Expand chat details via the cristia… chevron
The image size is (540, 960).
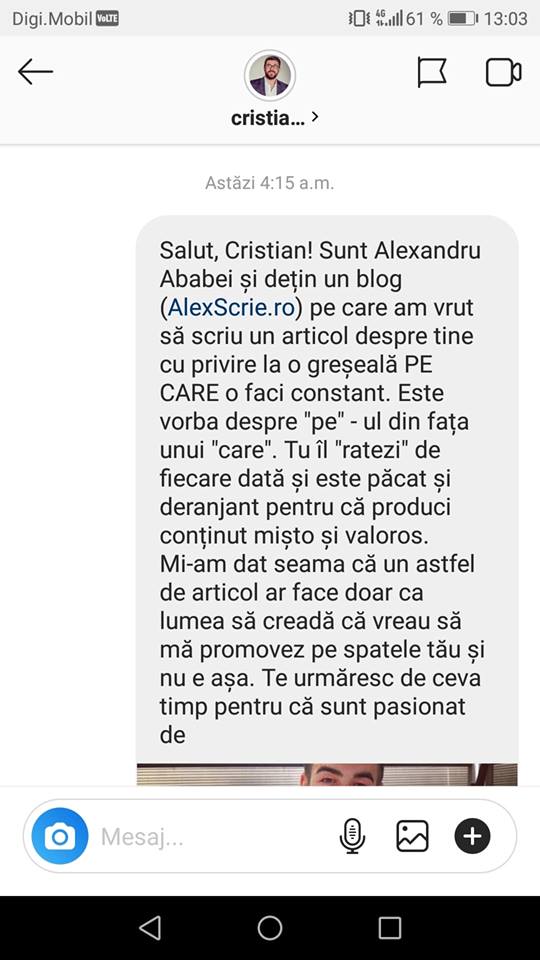coord(315,117)
